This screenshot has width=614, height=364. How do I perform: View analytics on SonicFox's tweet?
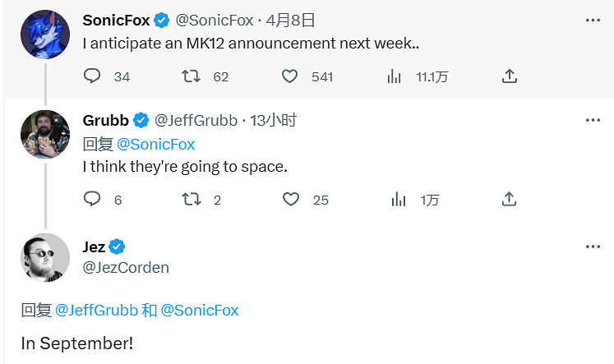(394, 76)
